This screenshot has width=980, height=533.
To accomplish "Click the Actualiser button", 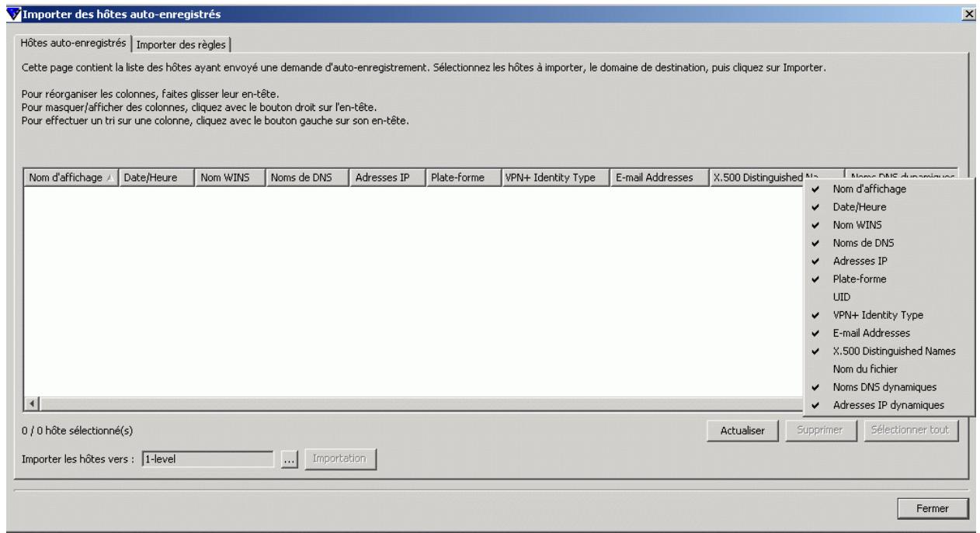I will [x=744, y=431].
